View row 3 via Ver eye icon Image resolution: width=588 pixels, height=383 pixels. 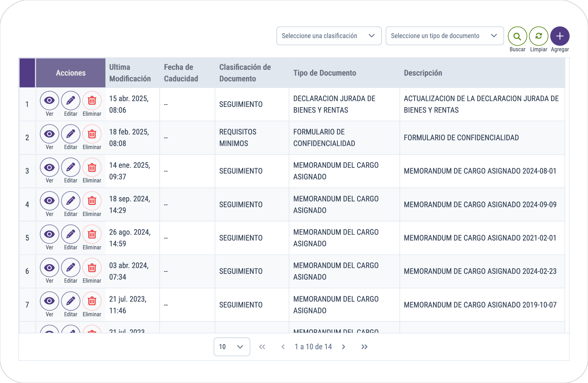tap(49, 167)
